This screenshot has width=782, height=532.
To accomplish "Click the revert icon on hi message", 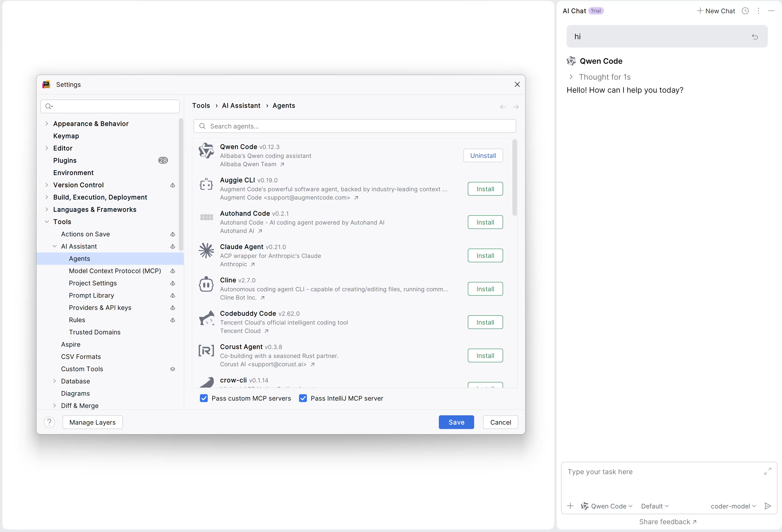I will point(755,37).
